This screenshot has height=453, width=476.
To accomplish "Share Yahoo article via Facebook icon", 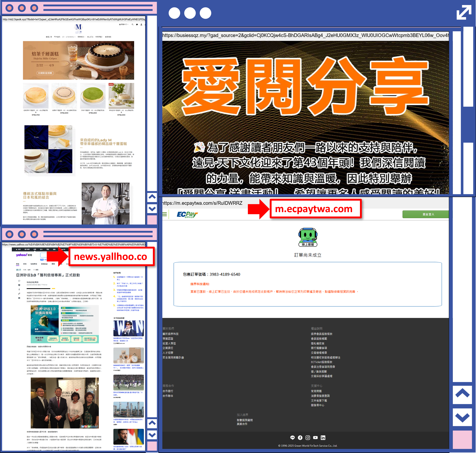I will (x=19, y=289).
